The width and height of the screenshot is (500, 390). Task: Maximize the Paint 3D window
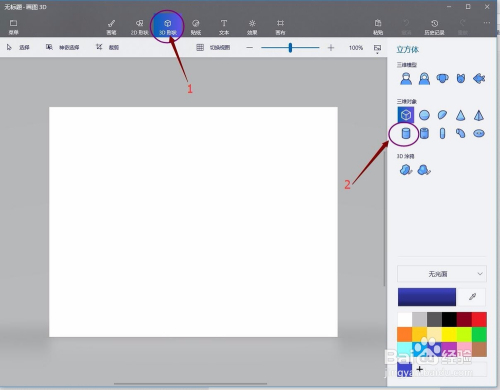(468, 7)
